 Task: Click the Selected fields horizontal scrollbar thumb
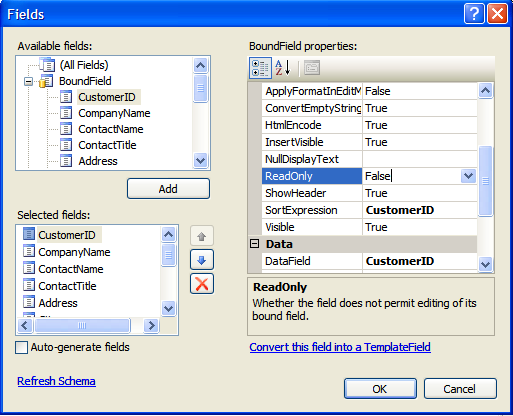point(82,325)
